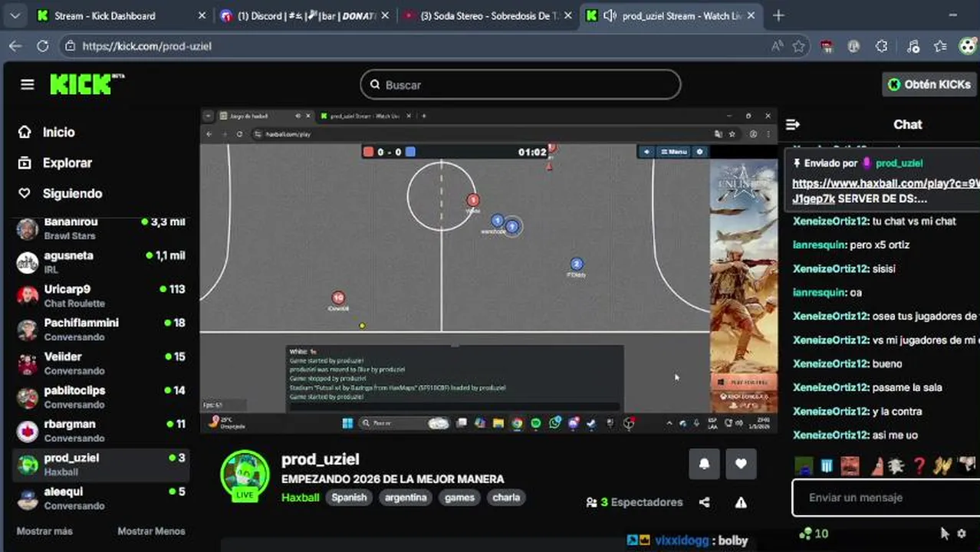Open rbargman channel in sidebar
Screen dimensions: 980x552
point(101,430)
